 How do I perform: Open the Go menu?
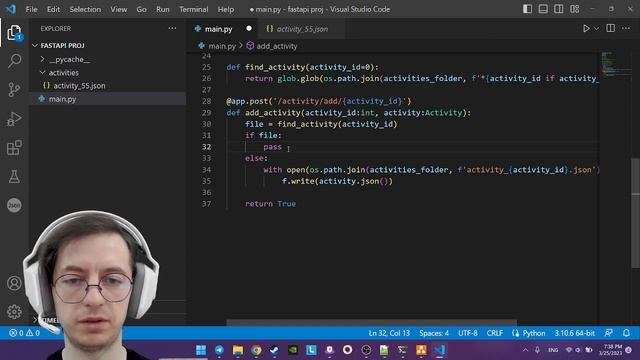(x=141, y=9)
